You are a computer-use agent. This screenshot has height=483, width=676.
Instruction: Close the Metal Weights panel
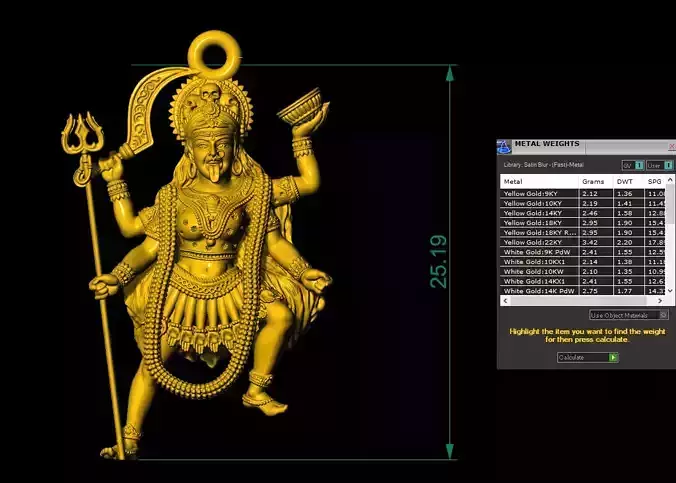pyautogui.click(x=672, y=147)
